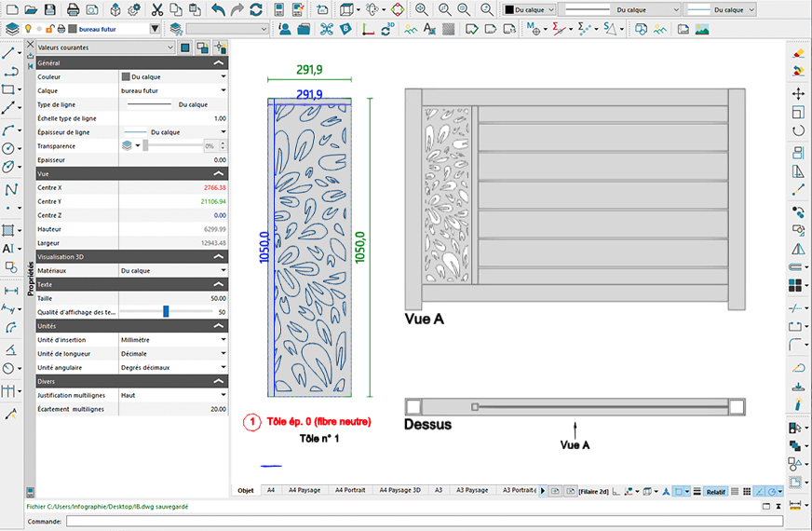Select the Cut scissors tool
812x531 pixels.
click(x=156, y=9)
